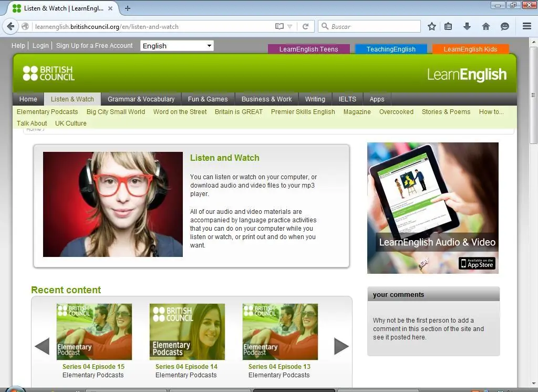This screenshot has height=392, width=538.
Task: Show next recent content arrow
Action: [x=342, y=346]
